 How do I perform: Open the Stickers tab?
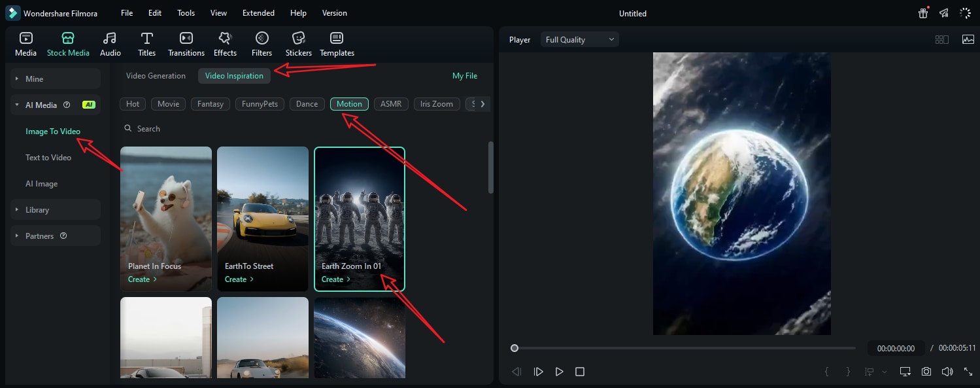pyautogui.click(x=299, y=44)
